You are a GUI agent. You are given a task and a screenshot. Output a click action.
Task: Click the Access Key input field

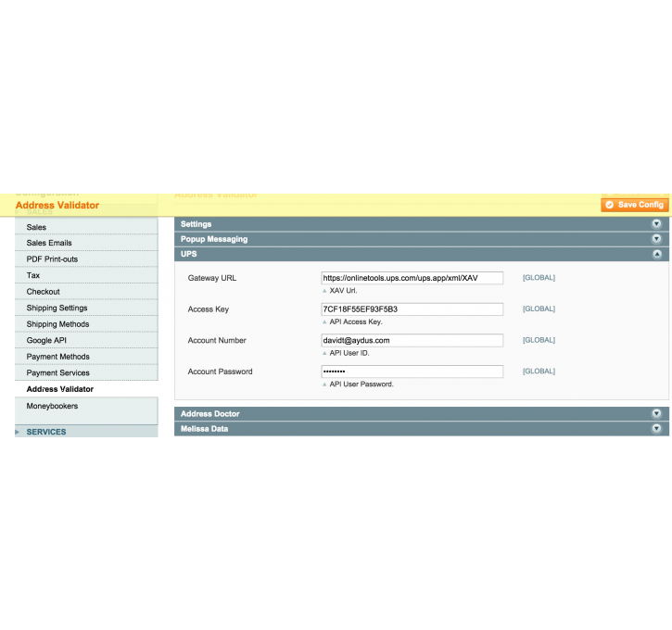[x=412, y=309]
